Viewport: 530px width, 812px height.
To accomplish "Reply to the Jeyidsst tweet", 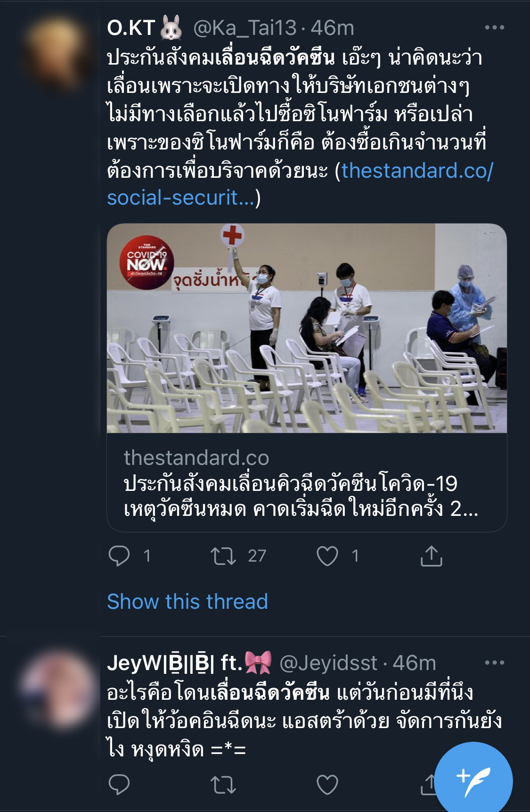I will [119, 785].
